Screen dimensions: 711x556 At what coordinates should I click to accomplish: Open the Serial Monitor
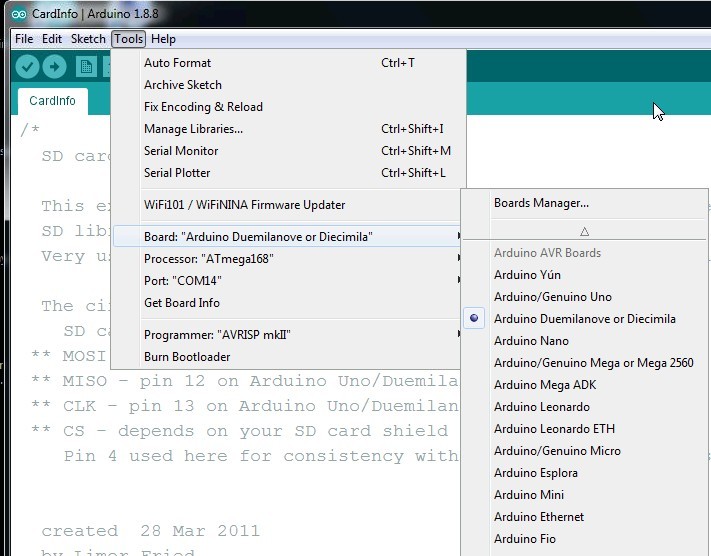pos(287,151)
